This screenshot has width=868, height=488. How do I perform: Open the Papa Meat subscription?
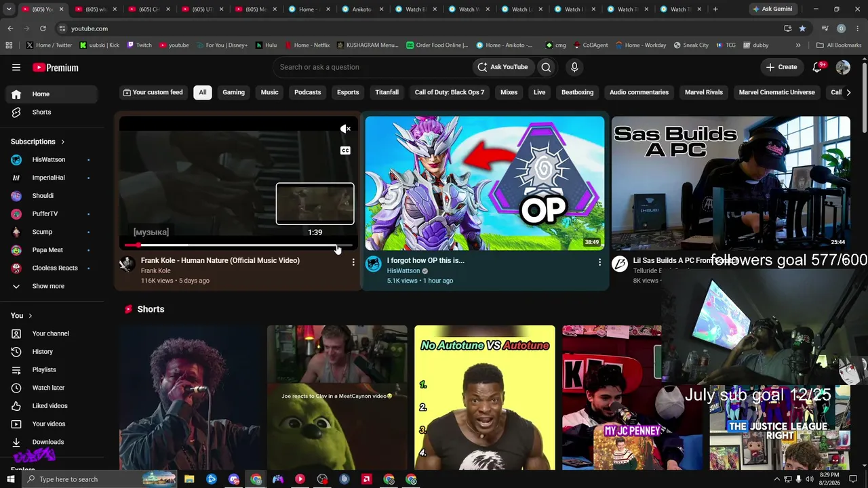click(x=52, y=250)
